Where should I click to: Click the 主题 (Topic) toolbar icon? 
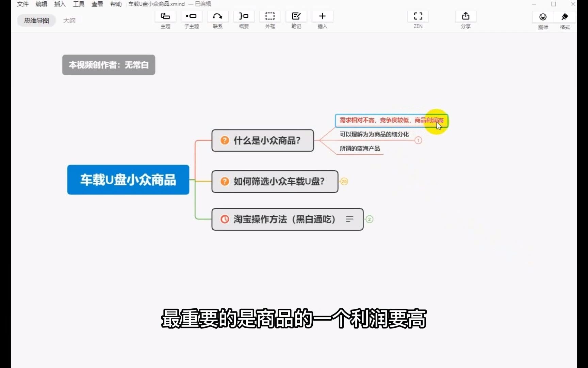(x=165, y=16)
